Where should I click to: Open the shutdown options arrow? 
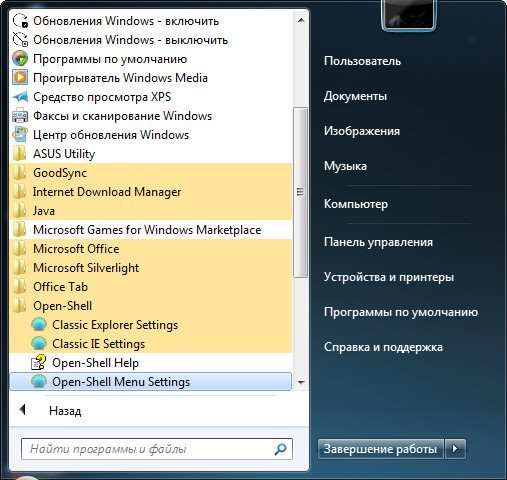click(x=455, y=449)
